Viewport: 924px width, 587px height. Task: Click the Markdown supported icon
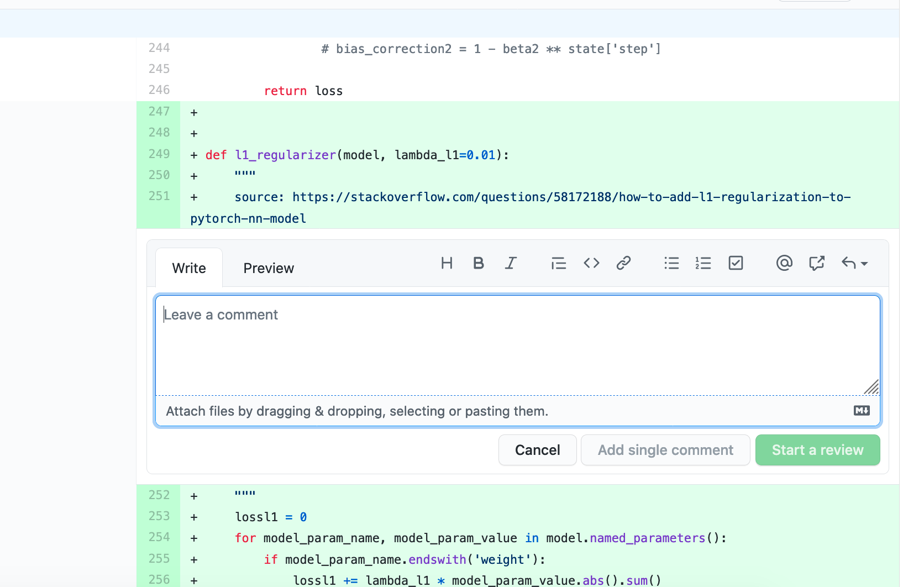[861, 410]
